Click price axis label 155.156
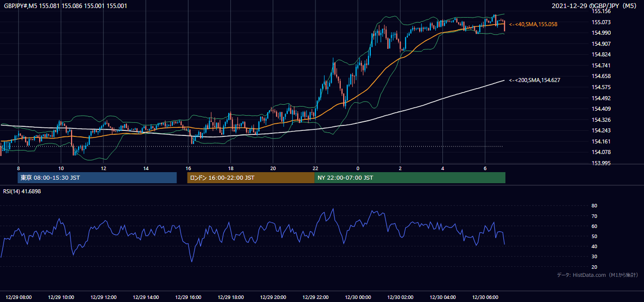Viewport: 644px width, 302px height. tap(602, 11)
